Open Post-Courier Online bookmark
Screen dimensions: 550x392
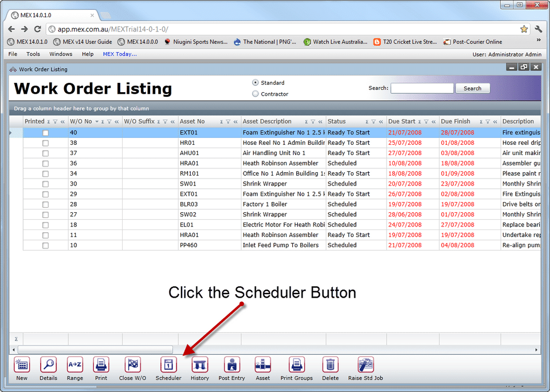[x=473, y=42]
